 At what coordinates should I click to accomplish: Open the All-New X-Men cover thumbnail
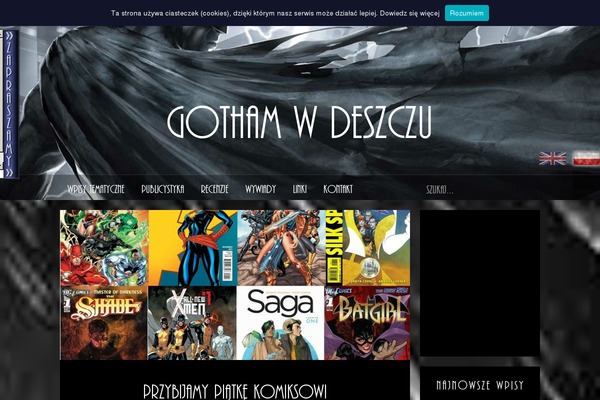pyautogui.click(x=192, y=323)
